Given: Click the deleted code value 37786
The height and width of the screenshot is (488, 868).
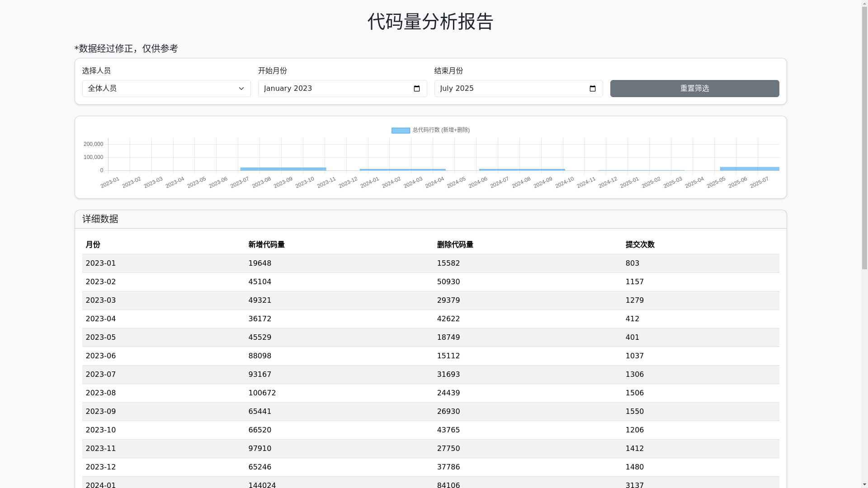Looking at the screenshot, I should coord(448,467).
